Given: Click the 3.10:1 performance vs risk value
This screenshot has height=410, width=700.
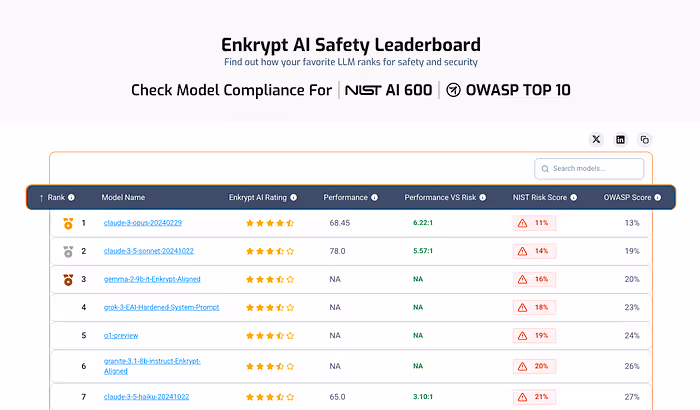Looking at the screenshot, I should [423, 396].
